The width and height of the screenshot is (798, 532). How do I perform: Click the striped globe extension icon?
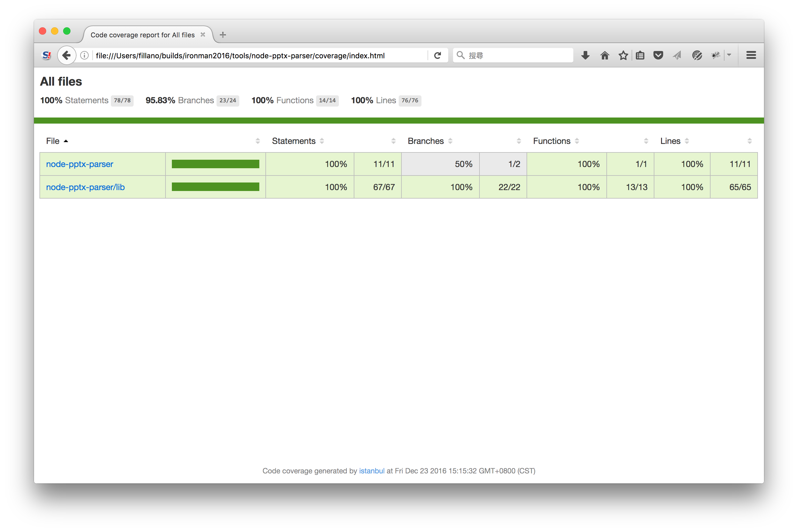click(x=697, y=55)
